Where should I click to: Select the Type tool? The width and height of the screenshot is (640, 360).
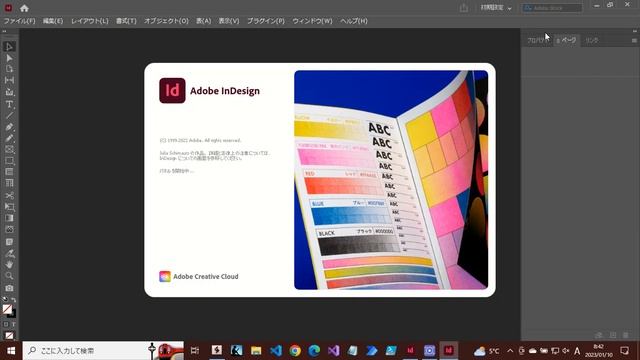click(x=9, y=104)
